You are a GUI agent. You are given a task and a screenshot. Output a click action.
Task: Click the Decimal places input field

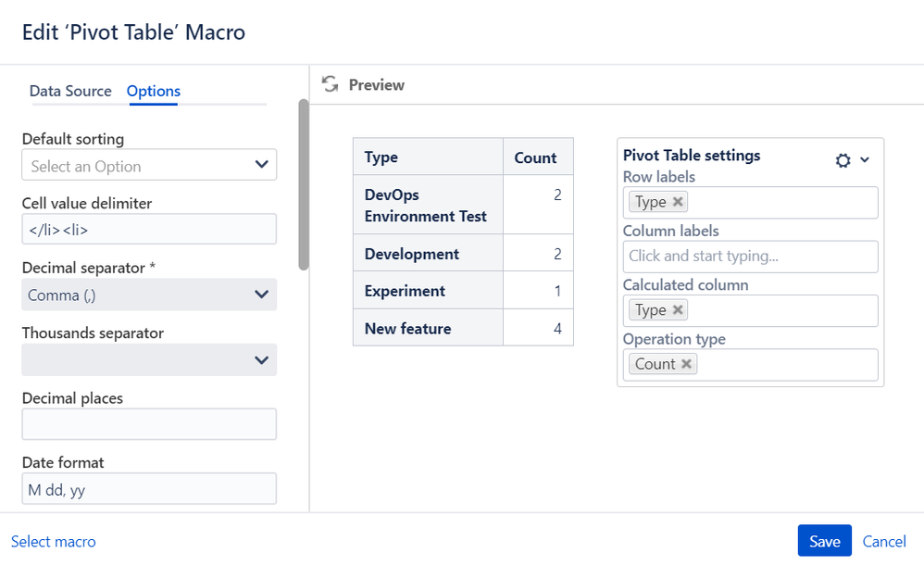pos(149,424)
